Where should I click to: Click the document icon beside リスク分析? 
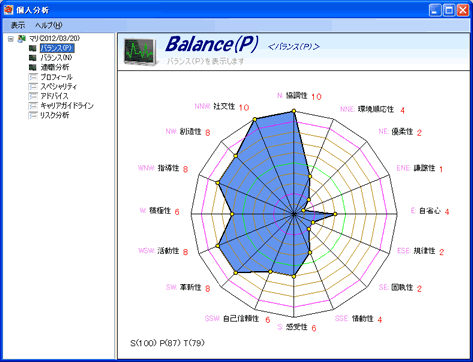pyautogui.click(x=32, y=116)
